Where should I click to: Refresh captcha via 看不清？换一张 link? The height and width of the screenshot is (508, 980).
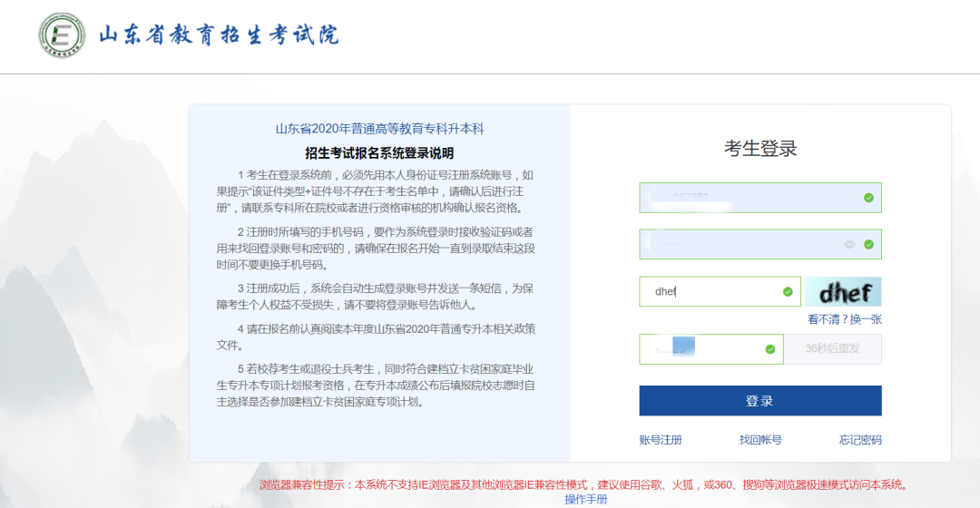844,319
